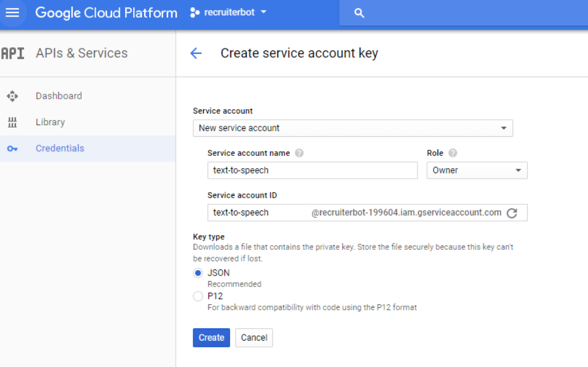Screen dimensions: 588x367
Task: Click the help icon next to Role
Action: click(x=452, y=153)
